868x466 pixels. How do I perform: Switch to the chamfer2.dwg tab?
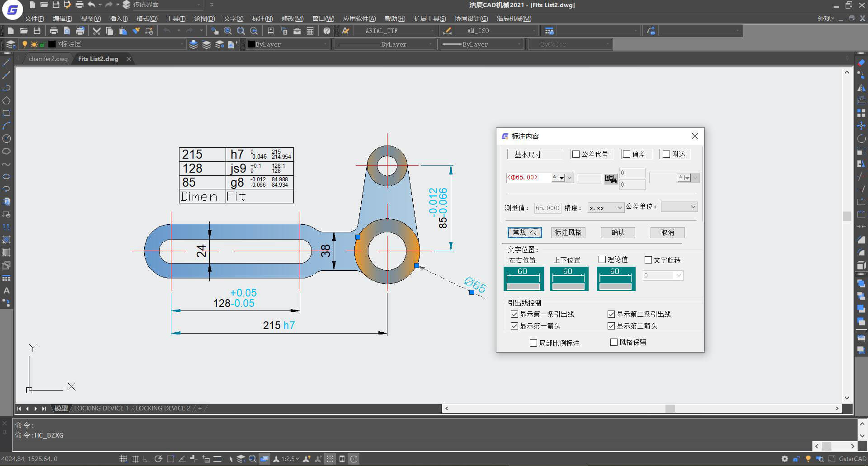pos(48,59)
